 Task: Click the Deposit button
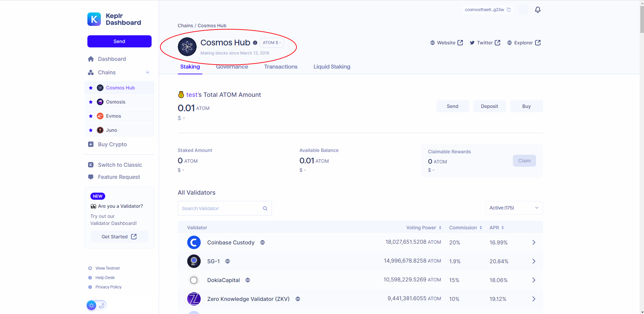click(489, 106)
